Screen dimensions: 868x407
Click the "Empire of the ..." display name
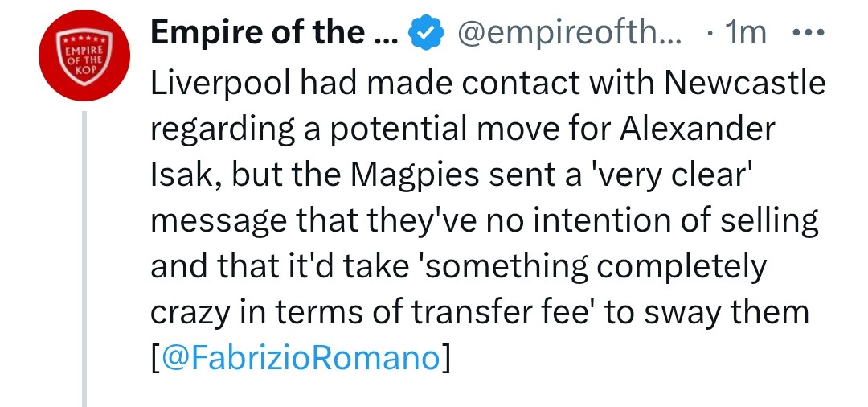pyautogui.click(x=275, y=33)
